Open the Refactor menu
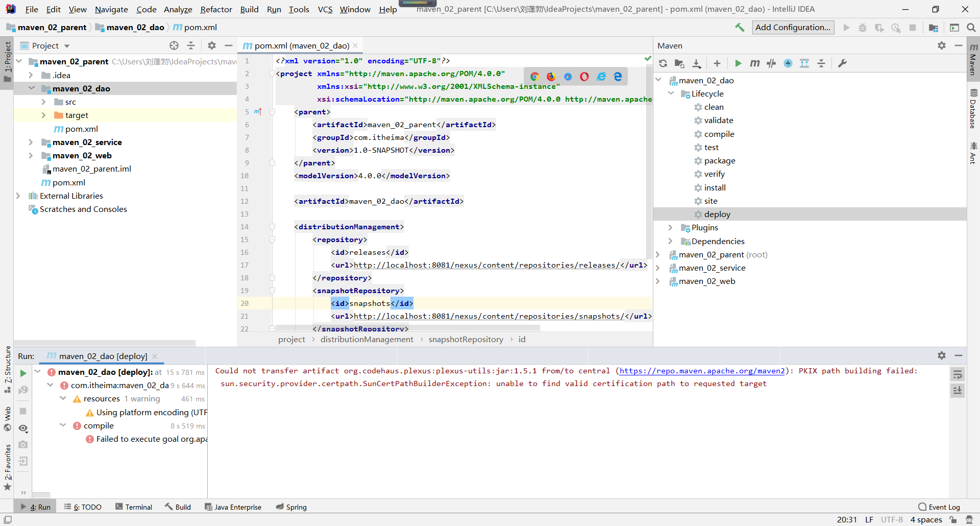This screenshot has width=980, height=526. [216, 9]
